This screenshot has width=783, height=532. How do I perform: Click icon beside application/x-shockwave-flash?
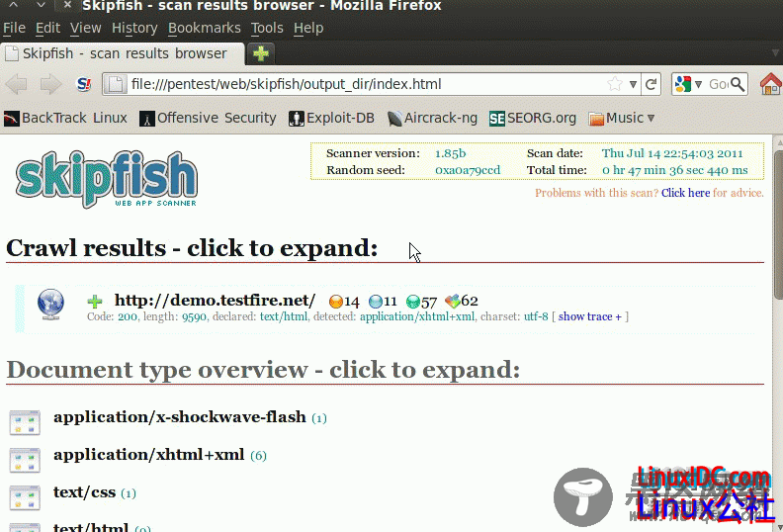25,422
